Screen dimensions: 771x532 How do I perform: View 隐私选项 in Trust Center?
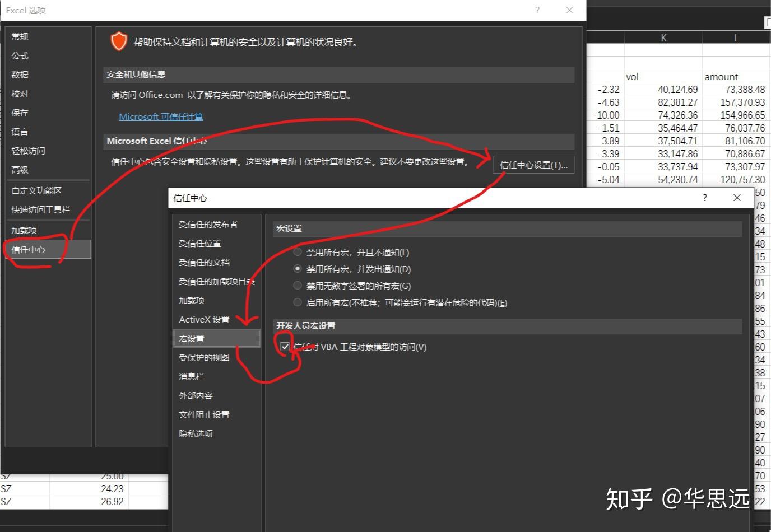pos(196,433)
